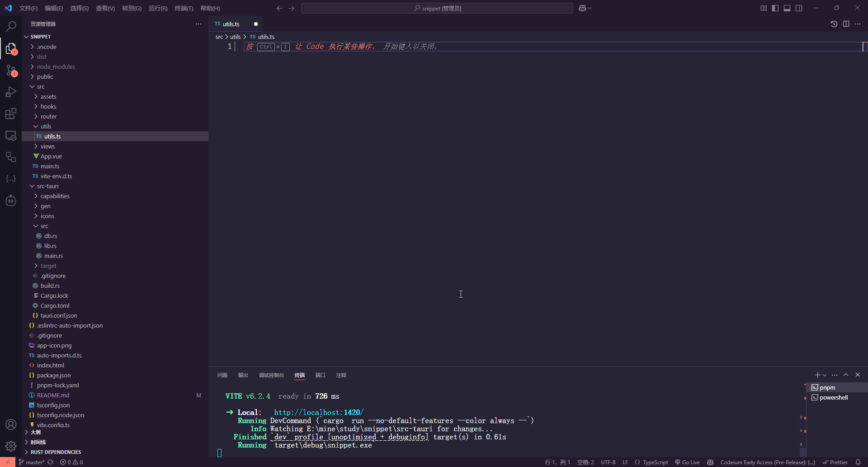Collapse the src folder
This screenshot has width=868, height=467.
point(41,86)
